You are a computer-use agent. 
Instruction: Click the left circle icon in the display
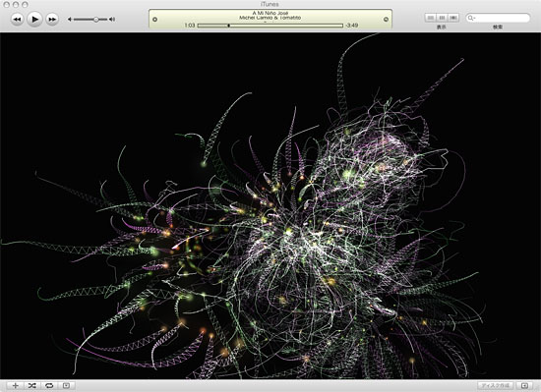tap(154, 20)
